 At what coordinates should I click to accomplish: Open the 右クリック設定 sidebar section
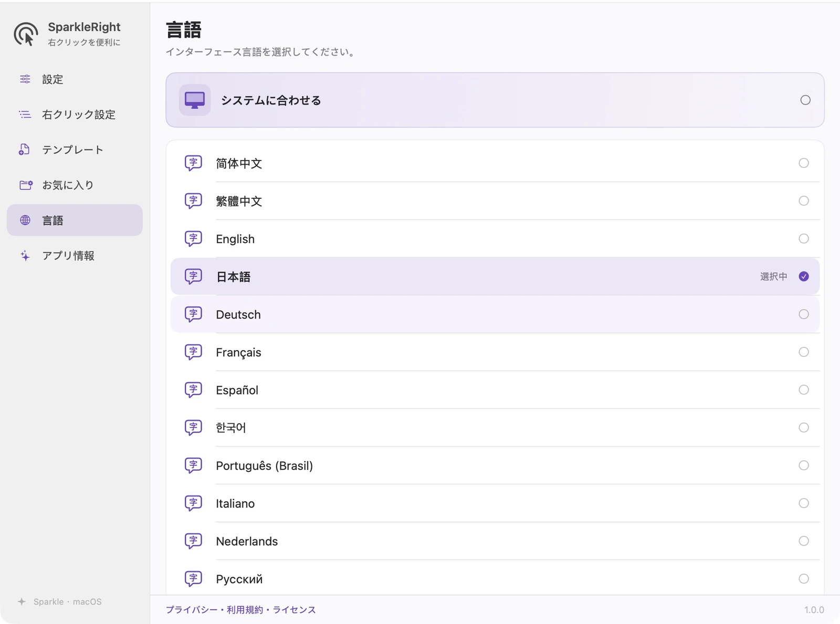pyautogui.click(x=75, y=114)
